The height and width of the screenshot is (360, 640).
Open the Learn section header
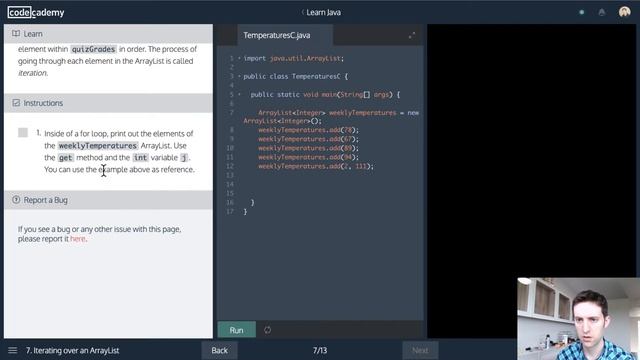(x=108, y=33)
